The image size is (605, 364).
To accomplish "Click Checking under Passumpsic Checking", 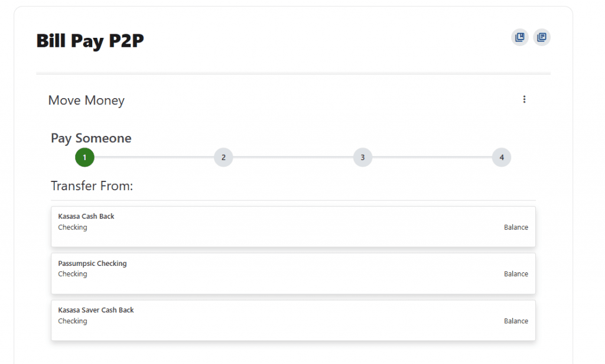I will (73, 274).
